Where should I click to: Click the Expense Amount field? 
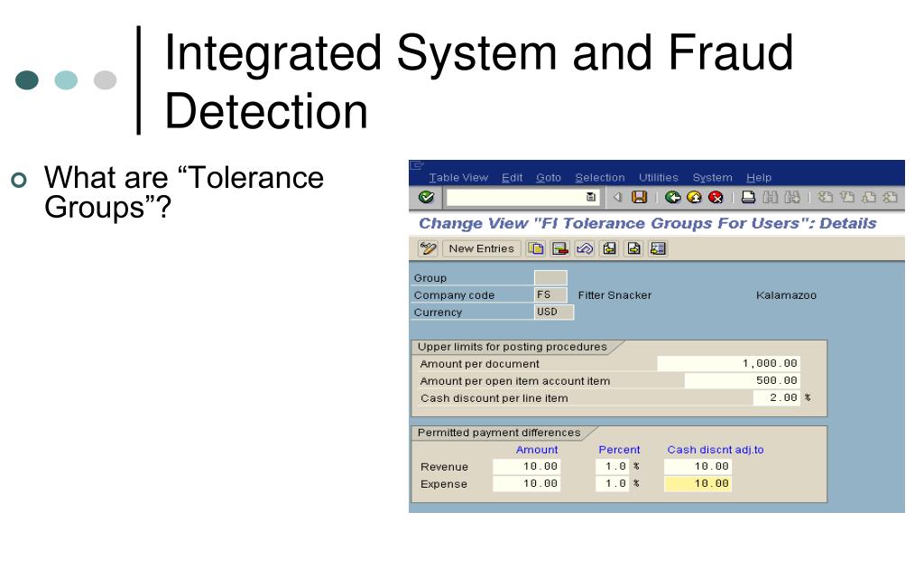tap(527, 484)
